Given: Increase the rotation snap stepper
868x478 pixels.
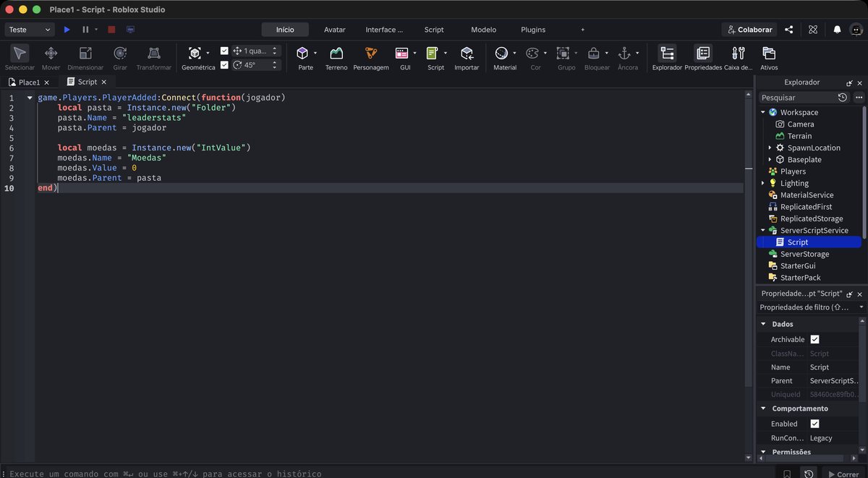Looking at the screenshot, I should tap(274, 62).
